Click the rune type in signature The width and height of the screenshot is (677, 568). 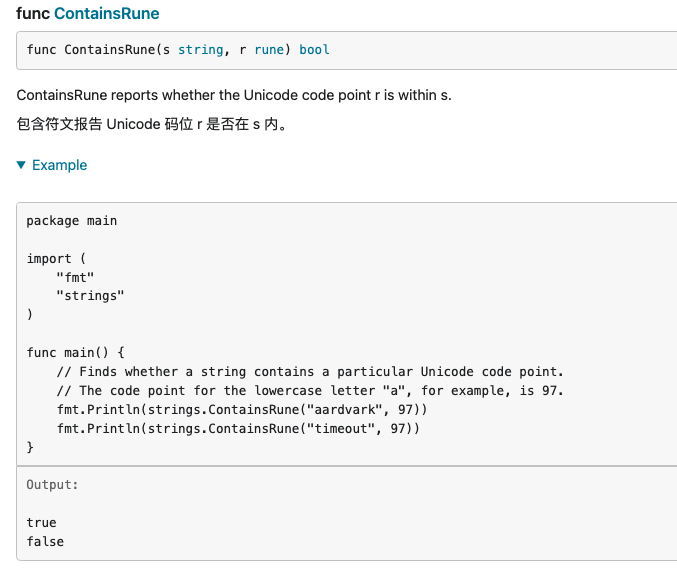point(269,49)
